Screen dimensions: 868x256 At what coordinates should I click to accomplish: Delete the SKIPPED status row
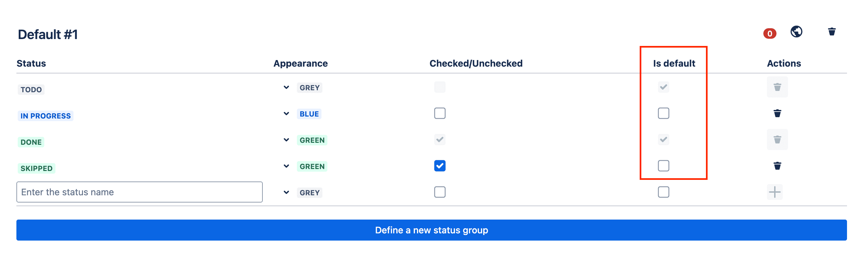(777, 166)
